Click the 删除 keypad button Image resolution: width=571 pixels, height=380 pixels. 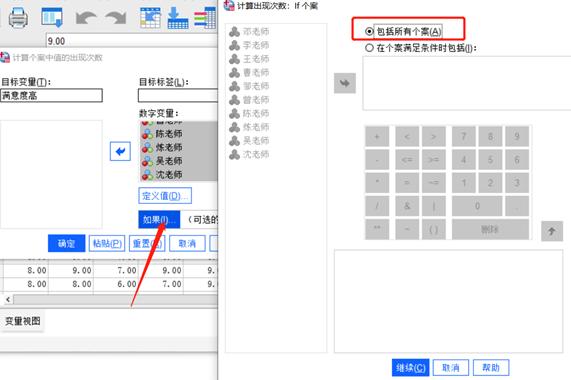490,229
